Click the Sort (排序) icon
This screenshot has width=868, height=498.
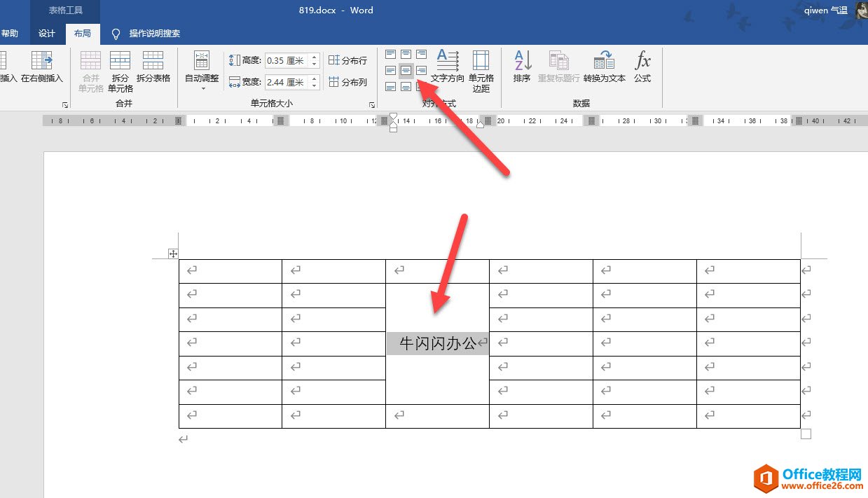(523, 67)
